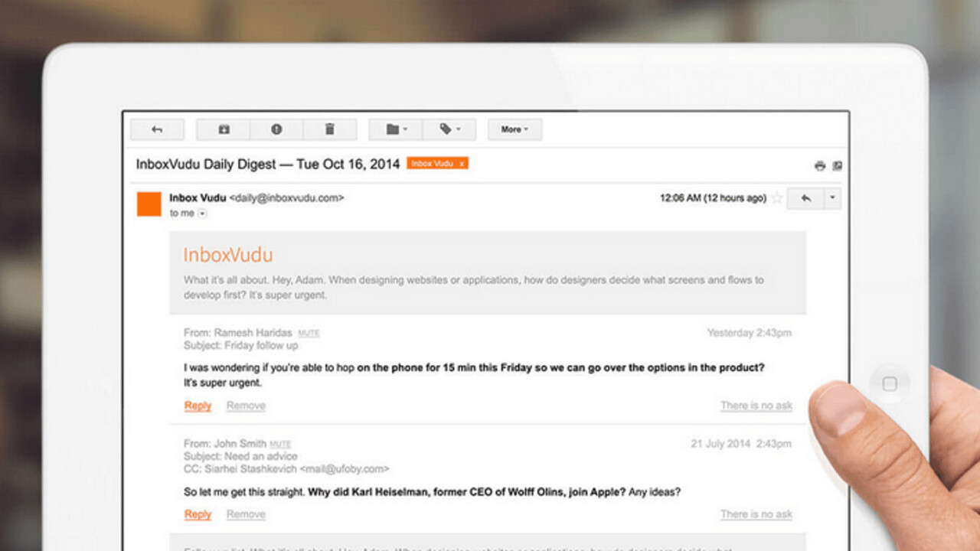Archive this email with the archive icon
The height and width of the screenshot is (551, 980).
pos(224,129)
